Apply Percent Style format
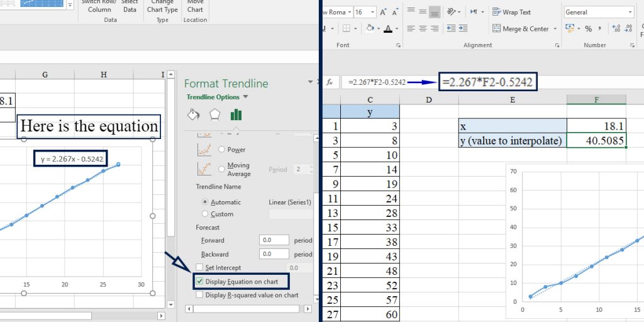This screenshot has width=644, height=322. 589,28
